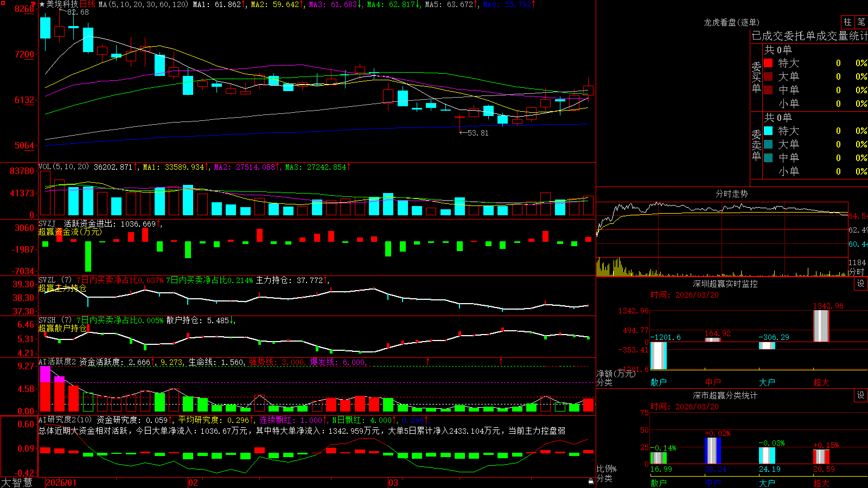Viewport: 868px width, 488px height.
Task: Click the 美埃科技 stock name
Action: click(x=62, y=4)
